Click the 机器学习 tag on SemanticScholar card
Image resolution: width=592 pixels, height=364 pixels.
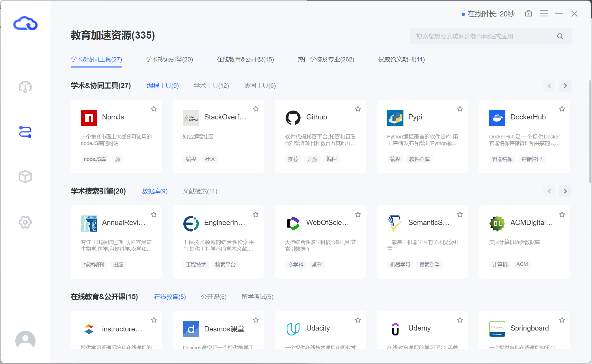point(400,265)
